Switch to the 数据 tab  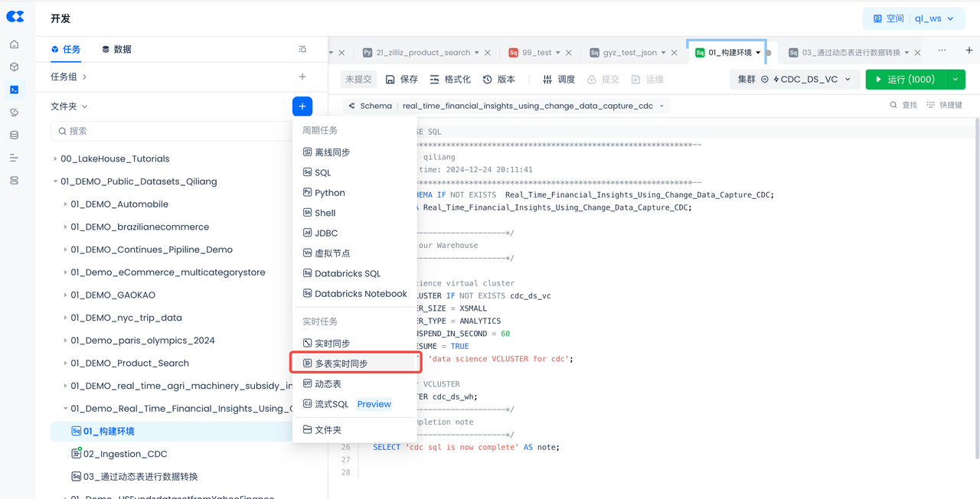[x=116, y=50]
